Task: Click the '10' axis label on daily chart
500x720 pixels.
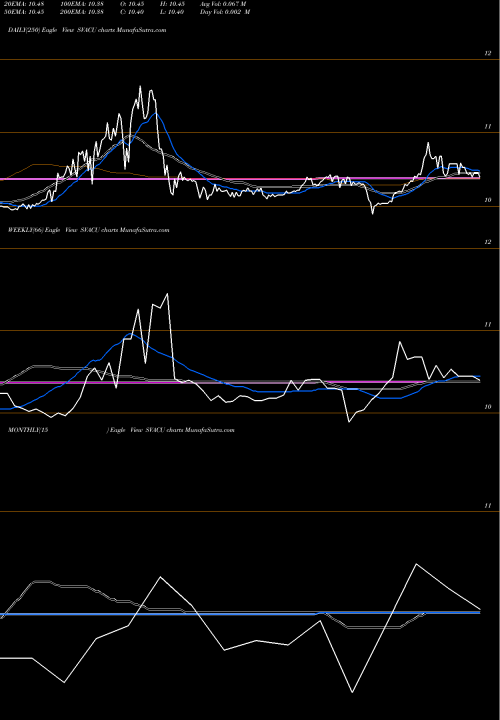Action: (x=488, y=200)
